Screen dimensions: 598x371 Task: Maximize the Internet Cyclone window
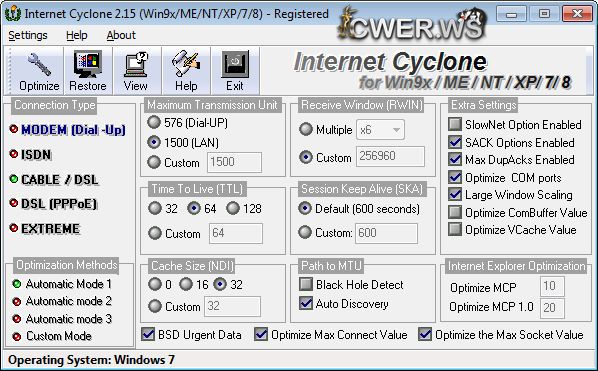[x=544, y=14]
